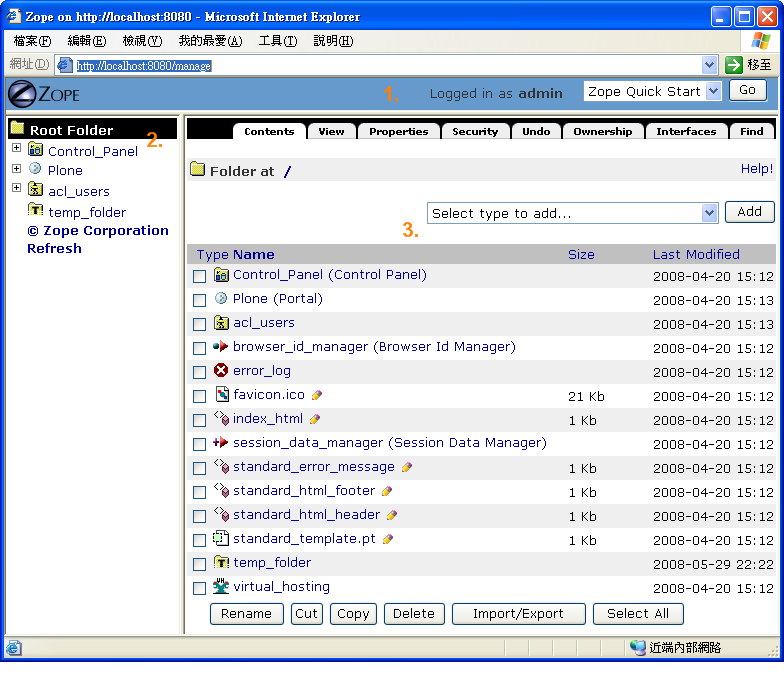Click the Select All button
Screen dimensions: 784x680
[x=638, y=614]
